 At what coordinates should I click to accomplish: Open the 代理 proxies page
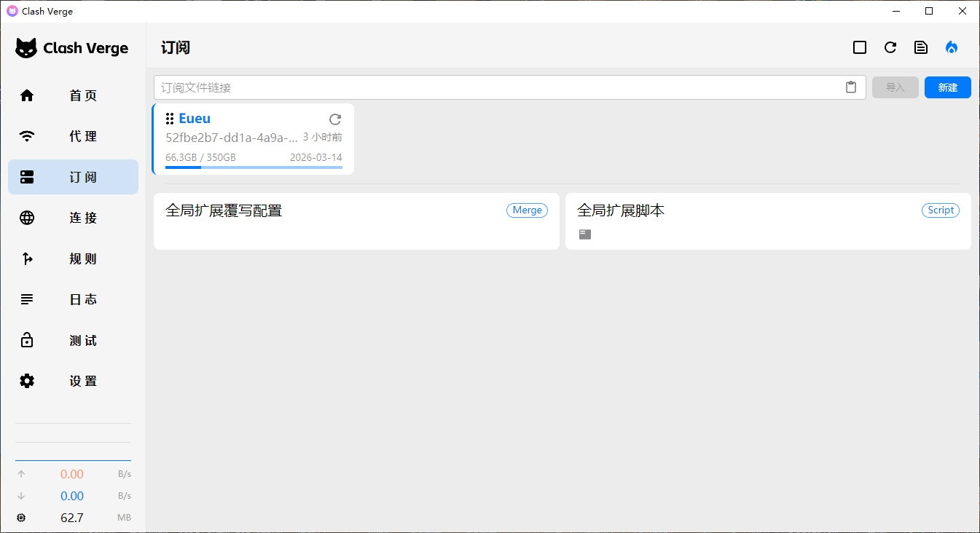(x=73, y=136)
